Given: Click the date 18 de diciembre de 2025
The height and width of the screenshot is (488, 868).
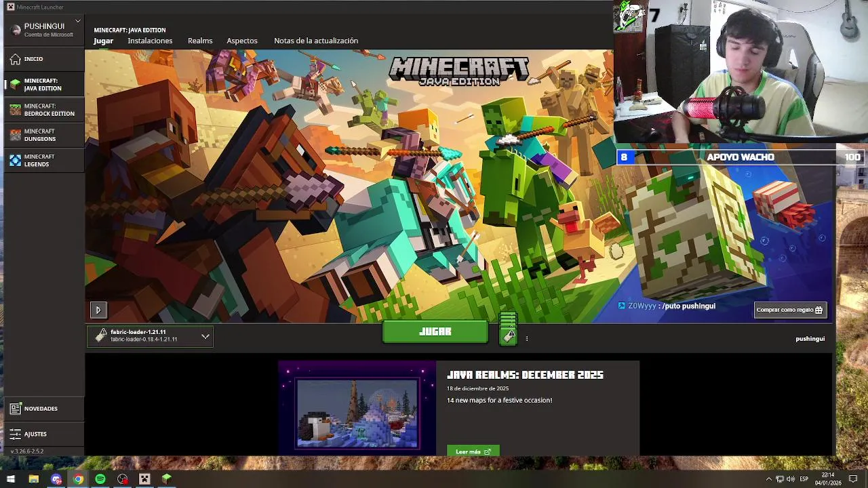Looking at the screenshot, I should click(477, 388).
